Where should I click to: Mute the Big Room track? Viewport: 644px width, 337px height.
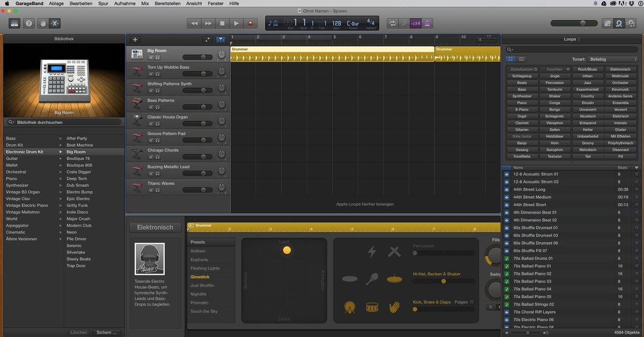click(151, 57)
